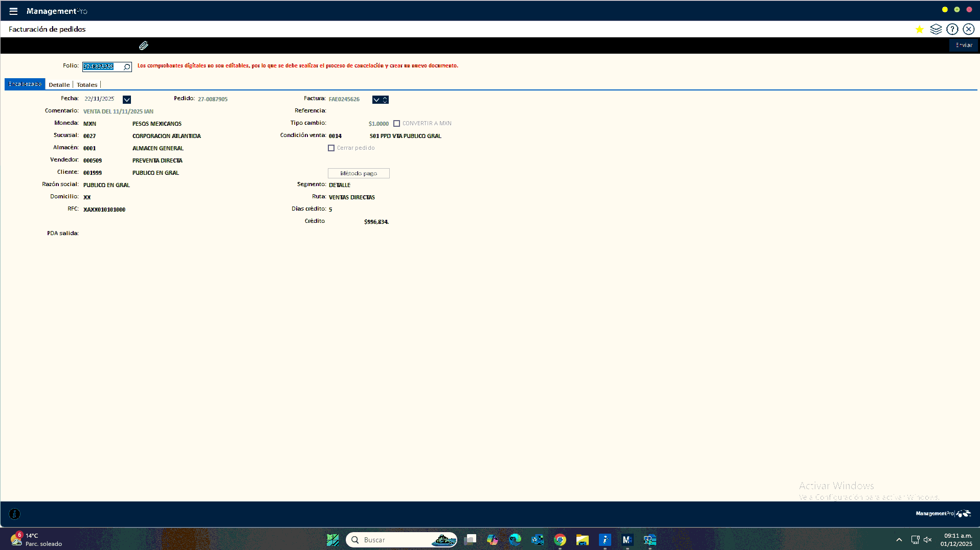
Task: Click the Método pago button
Action: click(x=359, y=173)
